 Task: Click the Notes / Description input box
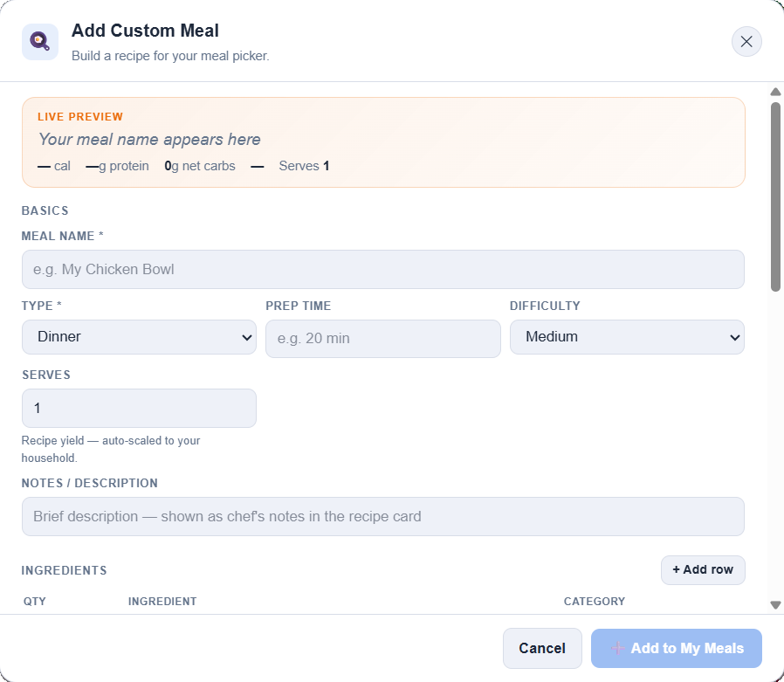[382, 517]
